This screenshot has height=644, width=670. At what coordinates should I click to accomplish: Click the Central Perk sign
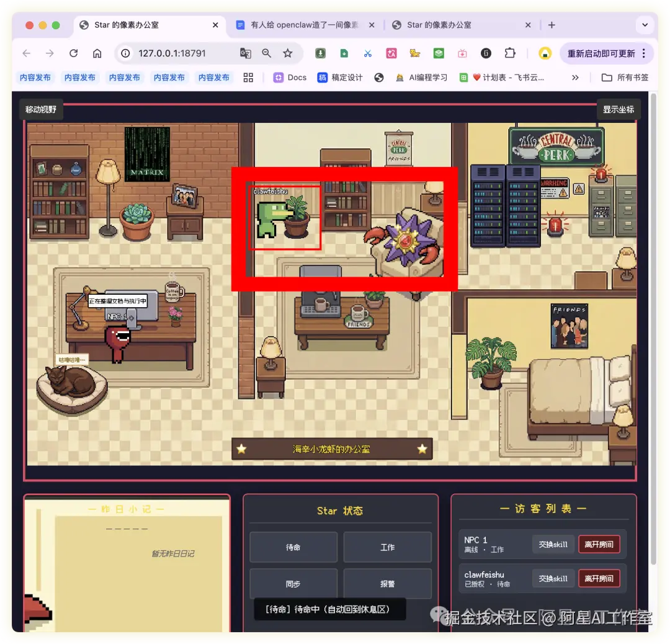coord(557,146)
